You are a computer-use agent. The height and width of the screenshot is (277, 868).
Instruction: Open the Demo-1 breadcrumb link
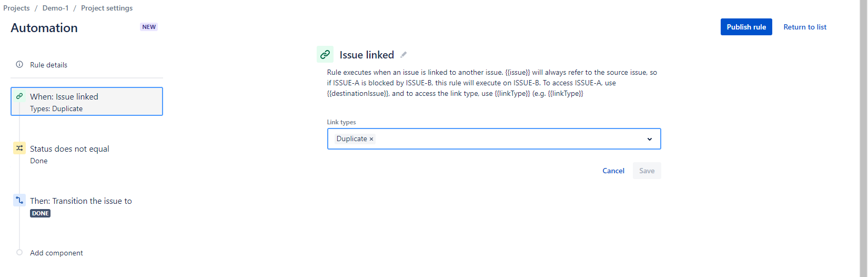click(x=55, y=8)
